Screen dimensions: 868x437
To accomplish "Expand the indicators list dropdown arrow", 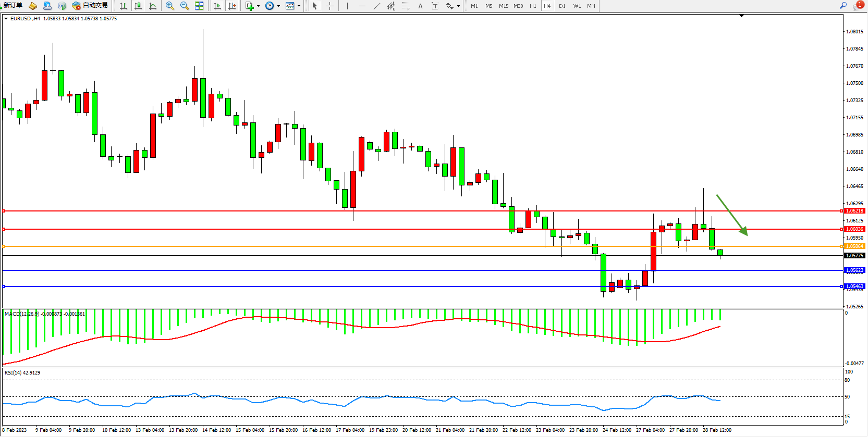I will pyautogui.click(x=258, y=6).
